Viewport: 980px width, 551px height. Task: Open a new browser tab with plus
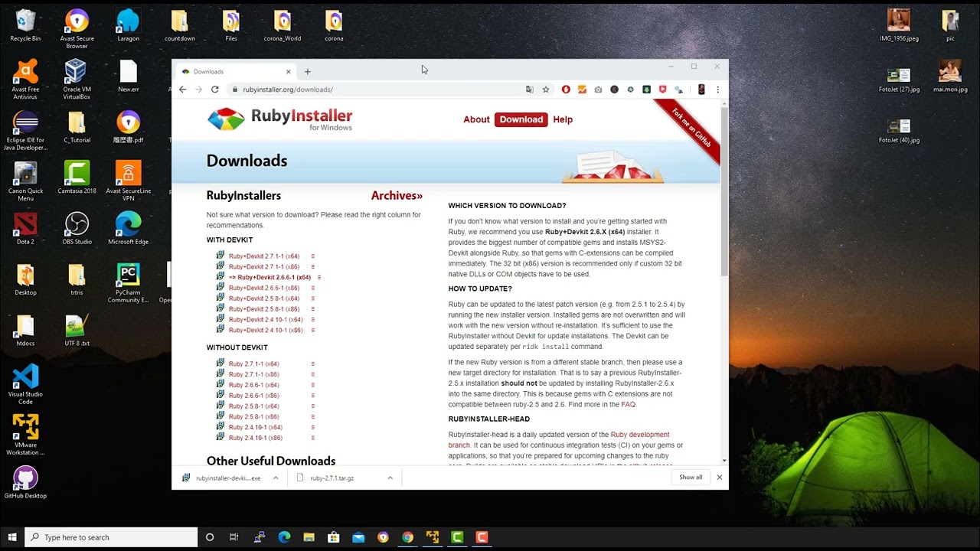click(x=308, y=72)
